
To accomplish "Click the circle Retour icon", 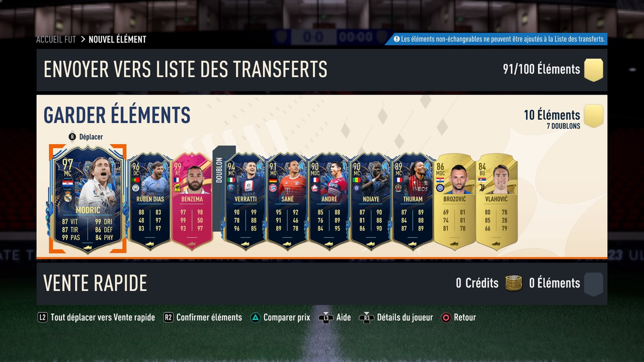I will [446, 317].
